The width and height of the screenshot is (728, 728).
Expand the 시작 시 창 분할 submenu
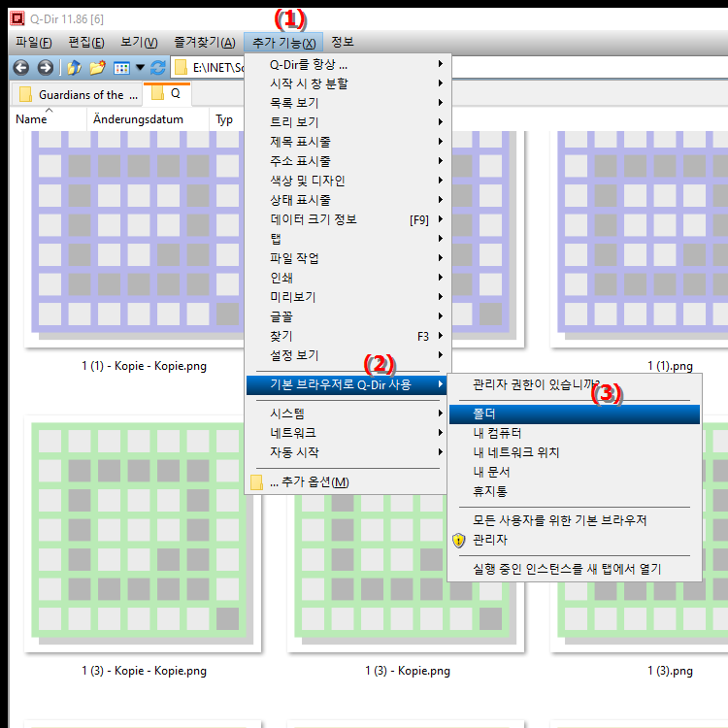(x=347, y=83)
